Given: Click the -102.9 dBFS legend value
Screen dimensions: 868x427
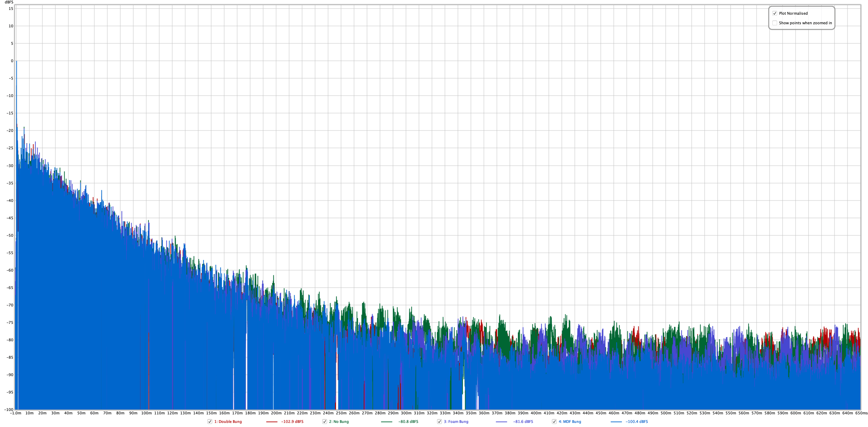Looking at the screenshot, I should [x=292, y=422].
